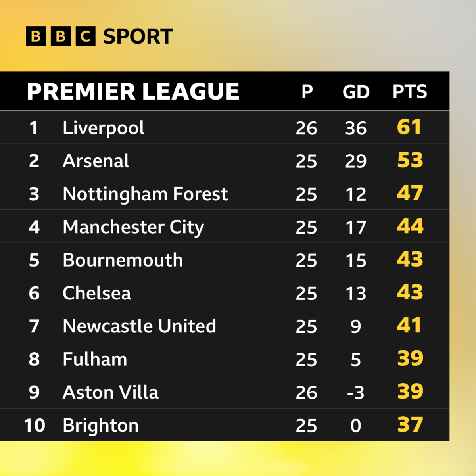The image size is (476, 476).
Task: Choose Bournemouth from the standings
Action: 123,260
